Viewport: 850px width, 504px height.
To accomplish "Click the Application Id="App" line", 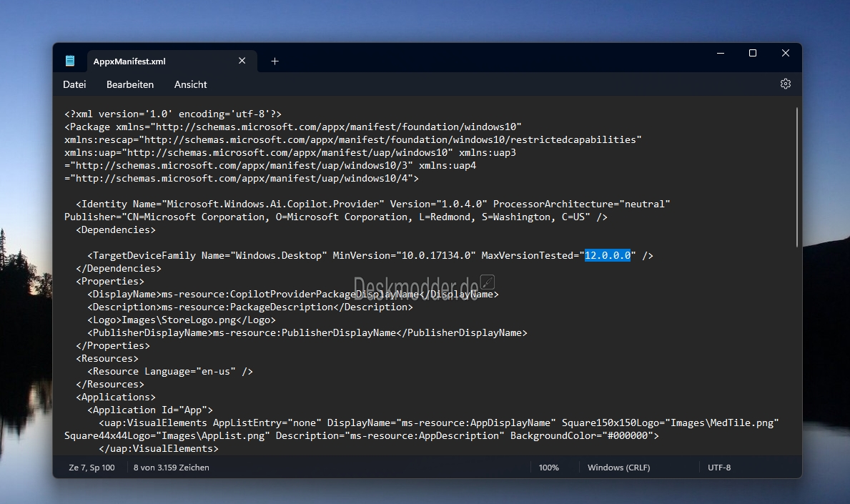I will pos(150,410).
